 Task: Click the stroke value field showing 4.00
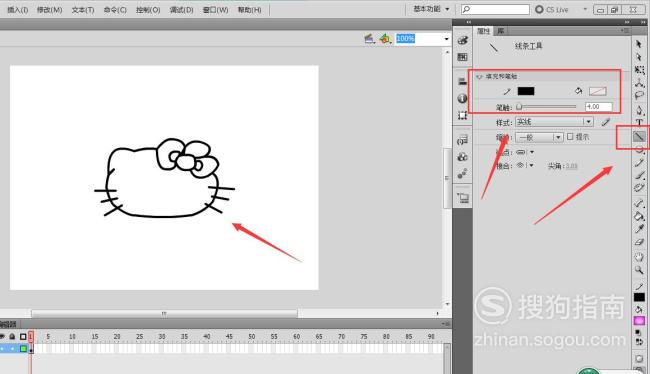[x=598, y=107]
